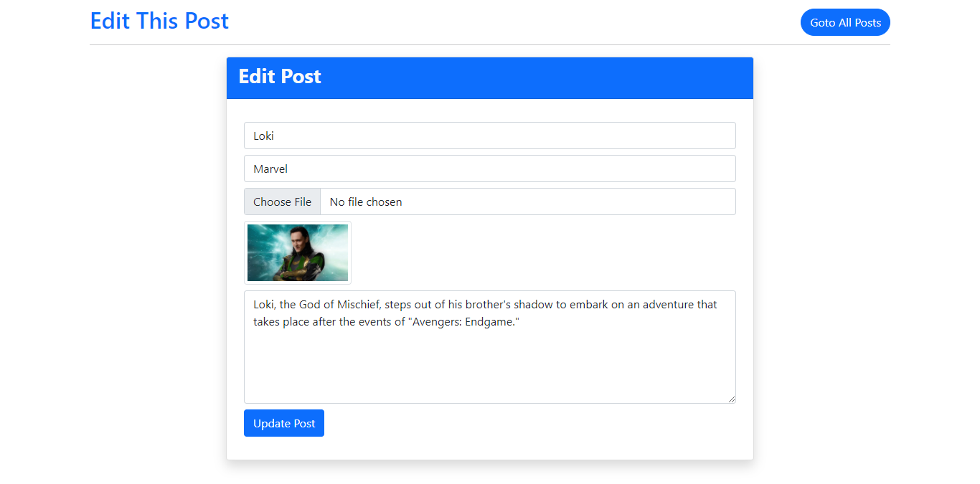
Task: Click the category field containing 'Marvel'
Action: tap(490, 169)
